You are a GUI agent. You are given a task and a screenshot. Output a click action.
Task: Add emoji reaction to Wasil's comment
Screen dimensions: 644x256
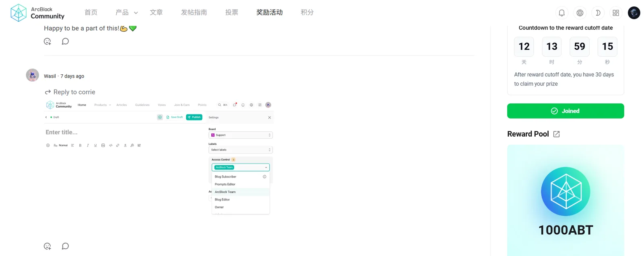point(47,246)
